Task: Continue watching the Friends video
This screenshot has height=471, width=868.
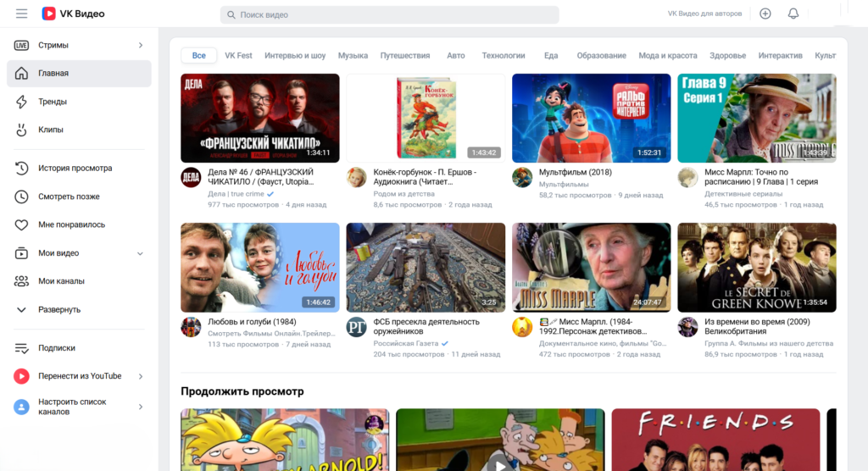Action: tap(715, 440)
